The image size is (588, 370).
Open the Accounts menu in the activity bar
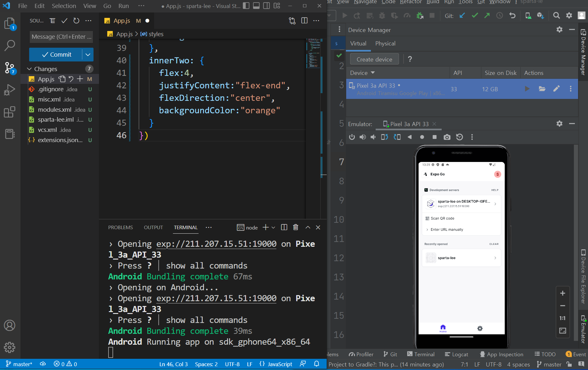10,326
